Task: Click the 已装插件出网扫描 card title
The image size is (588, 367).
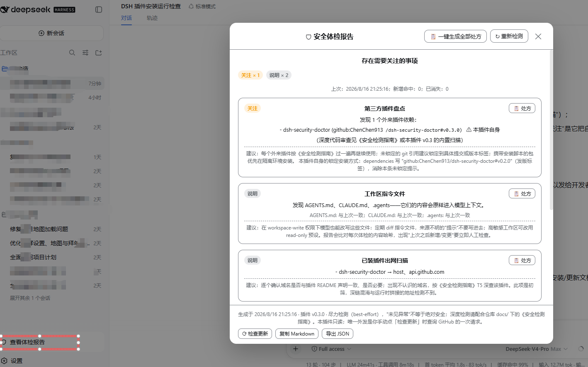Action: (385, 261)
